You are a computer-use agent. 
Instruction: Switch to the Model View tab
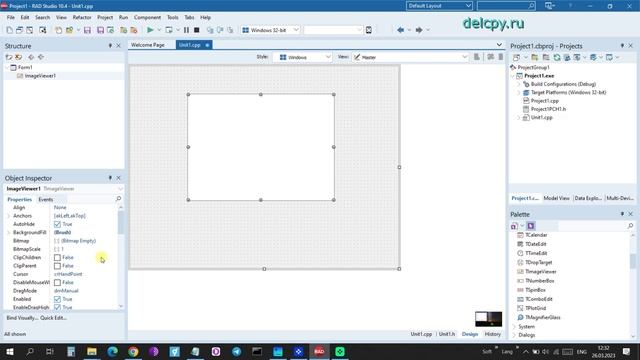556,198
